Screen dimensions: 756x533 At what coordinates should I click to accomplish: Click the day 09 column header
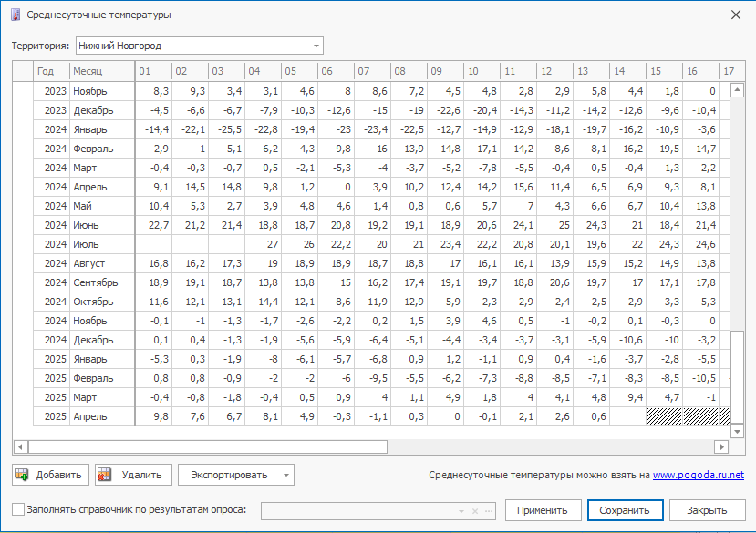click(x=445, y=71)
